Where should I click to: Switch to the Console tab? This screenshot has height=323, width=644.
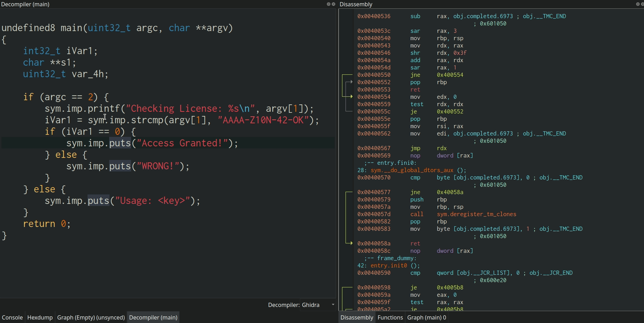coord(12,317)
